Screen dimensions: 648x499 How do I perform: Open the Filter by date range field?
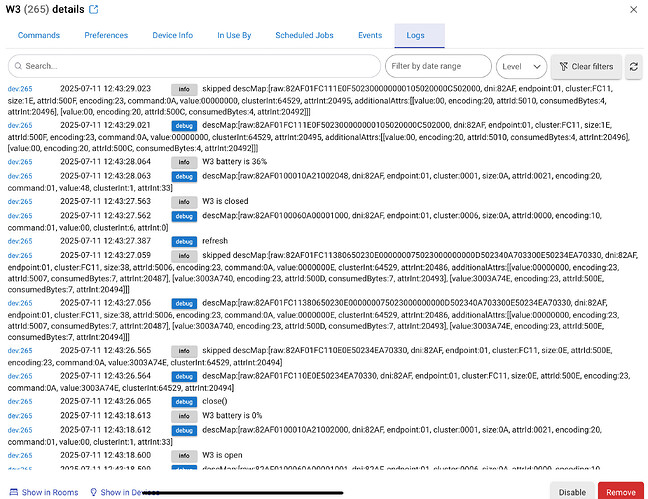(x=438, y=66)
